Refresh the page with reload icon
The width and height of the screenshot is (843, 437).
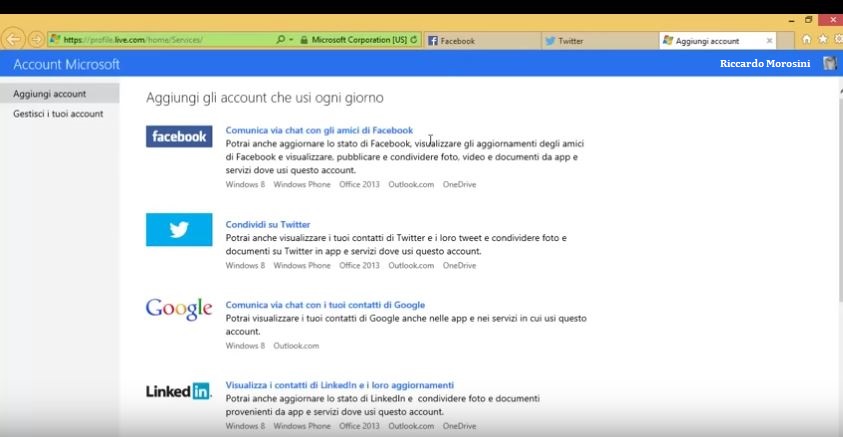coord(413,40)
